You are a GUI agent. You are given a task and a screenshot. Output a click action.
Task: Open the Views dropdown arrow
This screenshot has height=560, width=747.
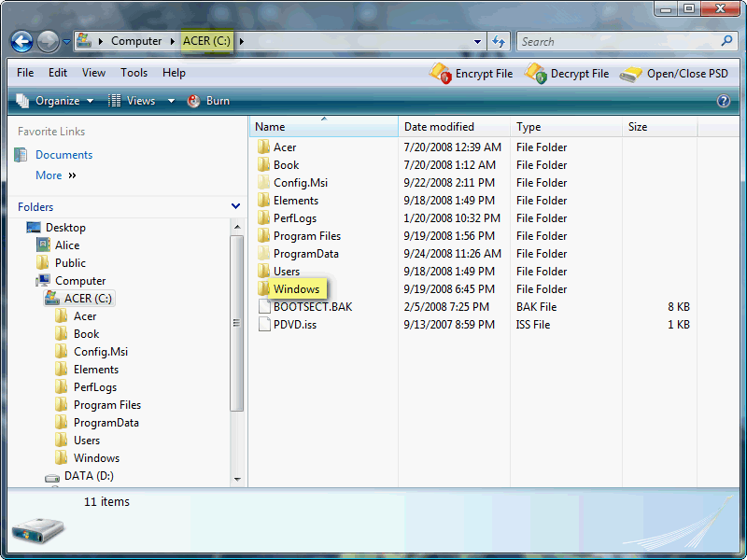171,101
